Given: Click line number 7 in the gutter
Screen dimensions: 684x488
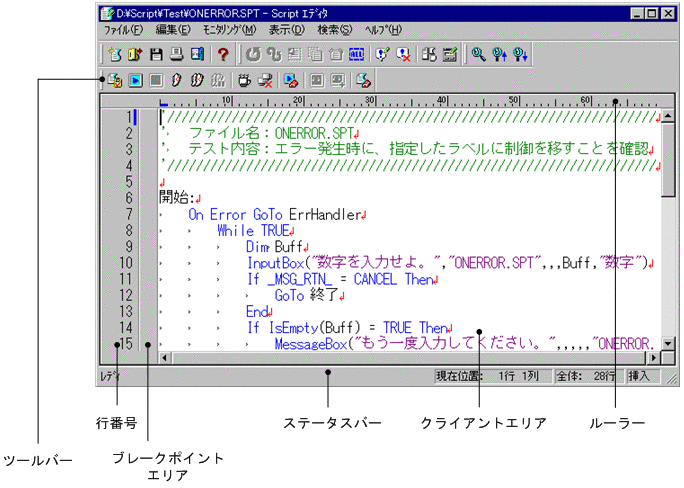Looking at the screenshot, I should [129, 214].
